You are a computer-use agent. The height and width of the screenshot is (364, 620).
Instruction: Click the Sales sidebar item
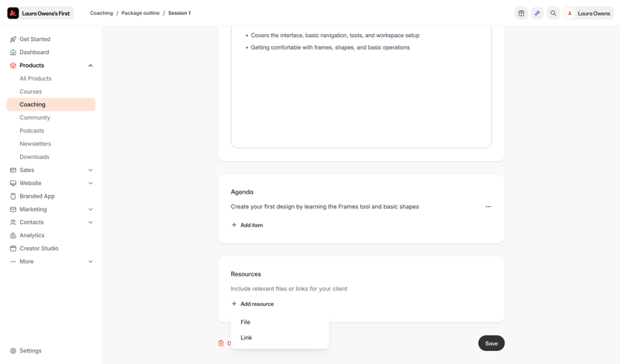pos(27,170)
